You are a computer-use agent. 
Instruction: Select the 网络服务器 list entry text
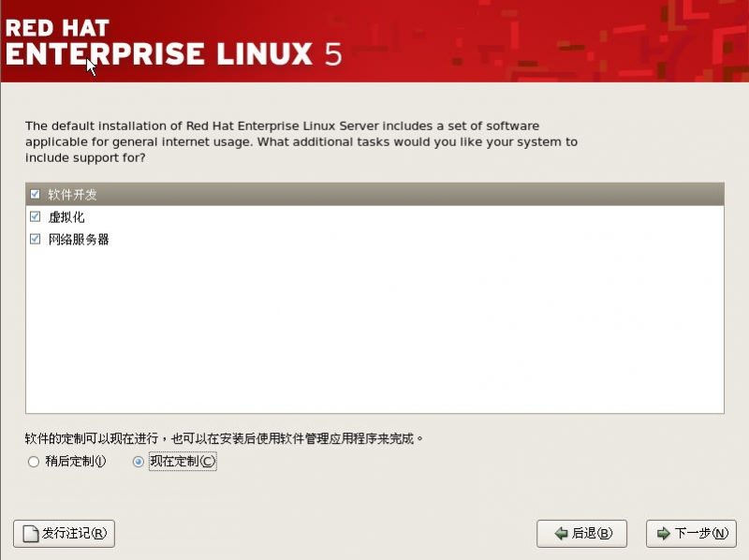79,240
